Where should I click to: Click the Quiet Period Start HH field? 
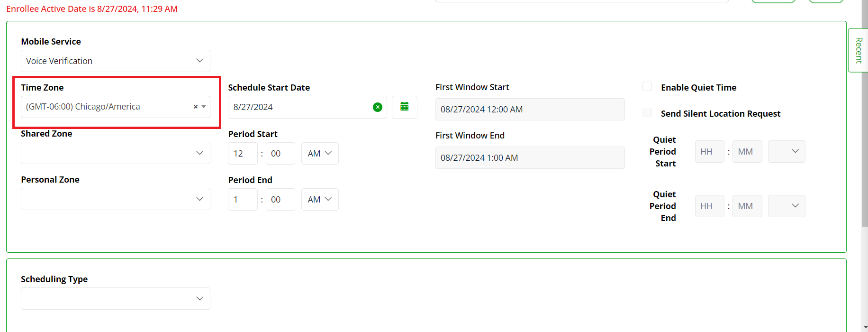(x=710, y=151)
